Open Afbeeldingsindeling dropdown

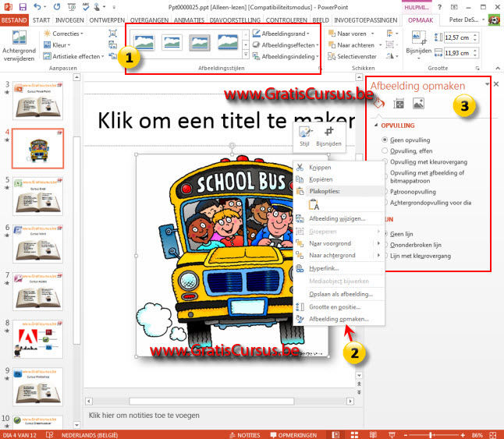point(286,56)
